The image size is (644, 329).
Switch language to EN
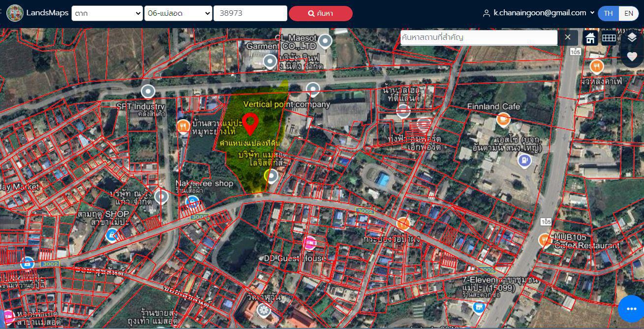click(x=628, y=13)
